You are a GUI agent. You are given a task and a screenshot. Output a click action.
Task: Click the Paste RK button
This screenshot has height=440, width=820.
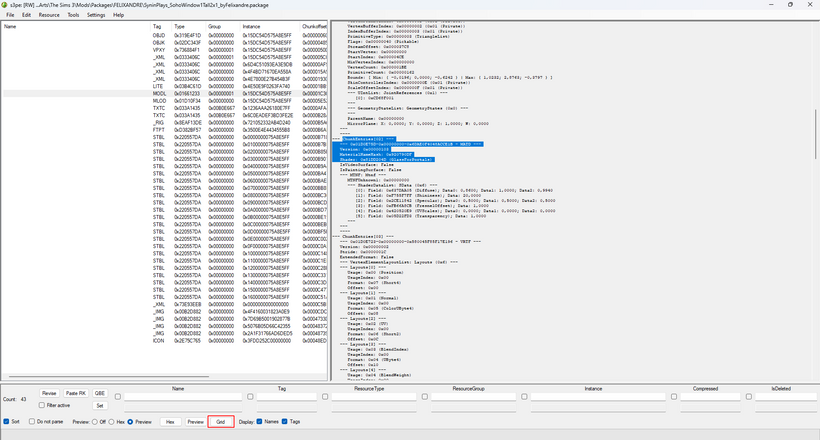point(75,393)
